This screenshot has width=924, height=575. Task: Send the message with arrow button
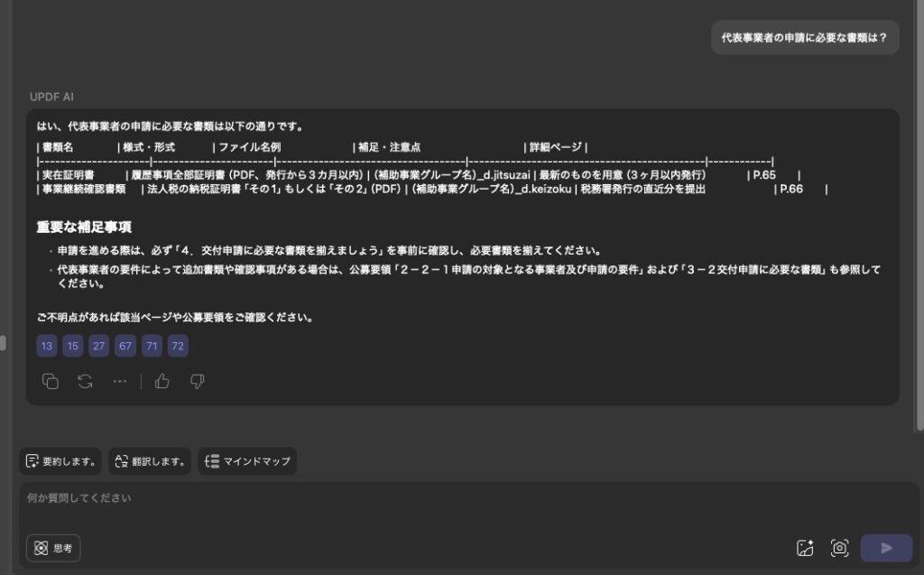[x=886, y=548]
